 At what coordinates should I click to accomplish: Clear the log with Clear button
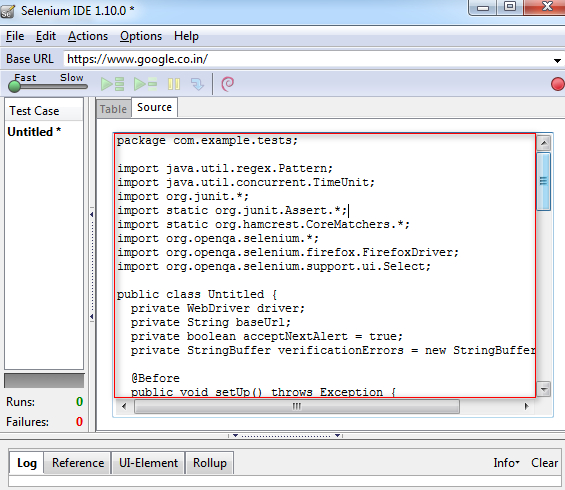[544, 463]
